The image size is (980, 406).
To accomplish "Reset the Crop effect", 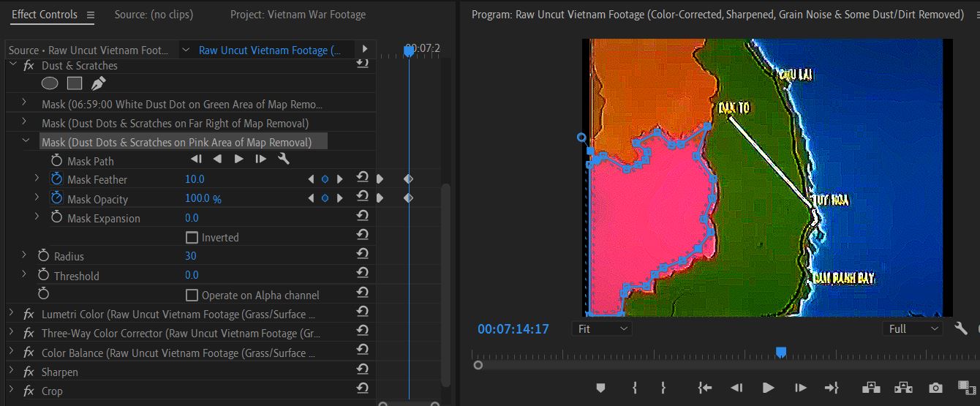I will point(362,389).
